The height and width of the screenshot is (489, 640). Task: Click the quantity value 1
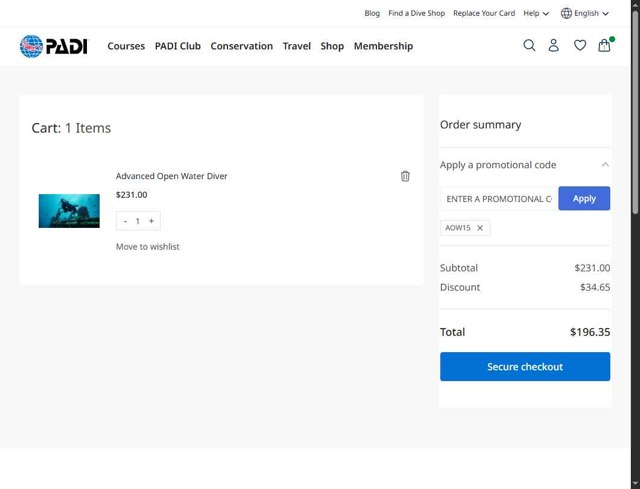pos(138,221)
